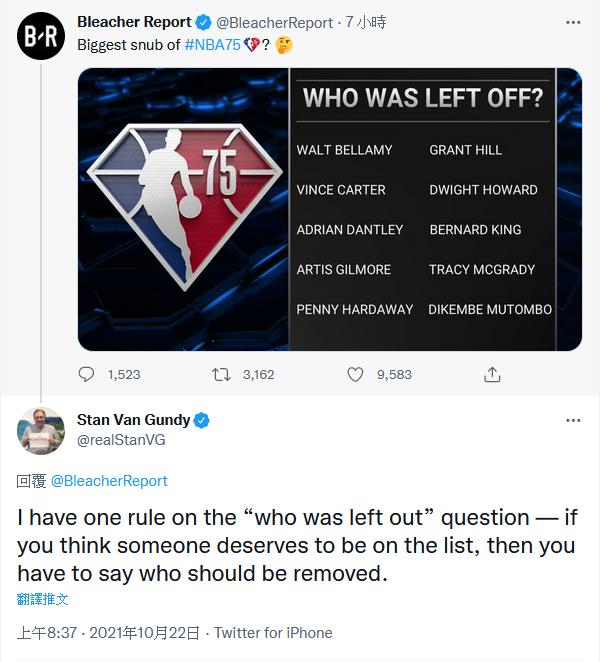Click the @realStanVG handle

[121, 440]
